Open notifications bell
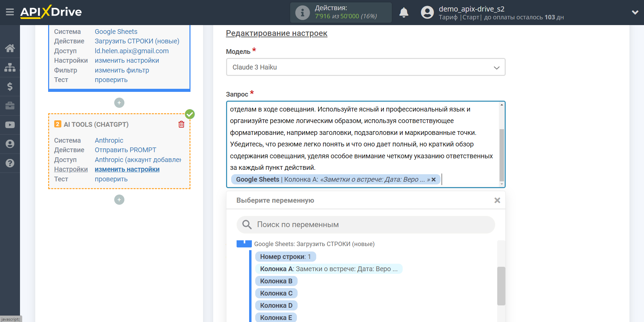644x322 pixels. [404, 13]
